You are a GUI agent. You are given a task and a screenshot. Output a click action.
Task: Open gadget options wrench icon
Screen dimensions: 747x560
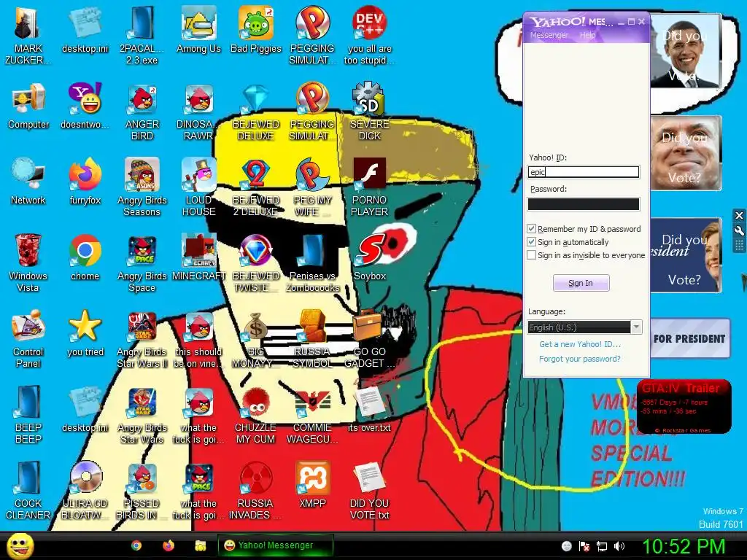click(x=739, y=231)
